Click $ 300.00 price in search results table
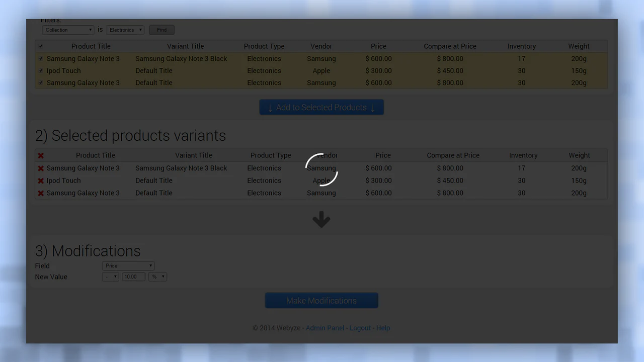Screen dimensions: 644x362 tap(379, 71)
